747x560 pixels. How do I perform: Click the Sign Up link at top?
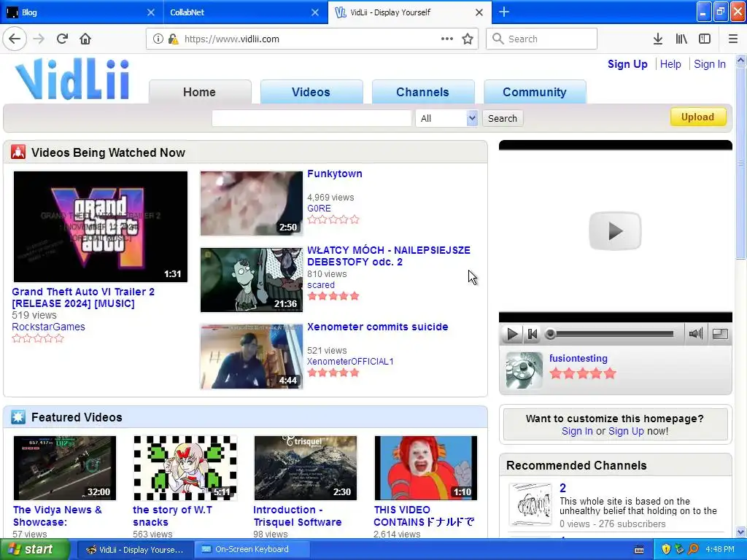pyautogui.click(x=627, y=64)
